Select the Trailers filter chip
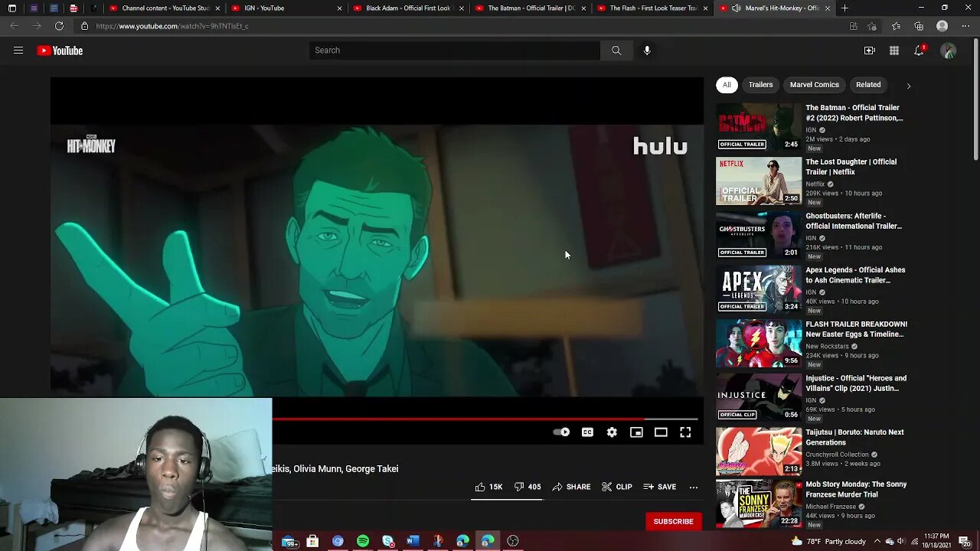The width and height of the screenshot is (980, 551). coord(760,85)
